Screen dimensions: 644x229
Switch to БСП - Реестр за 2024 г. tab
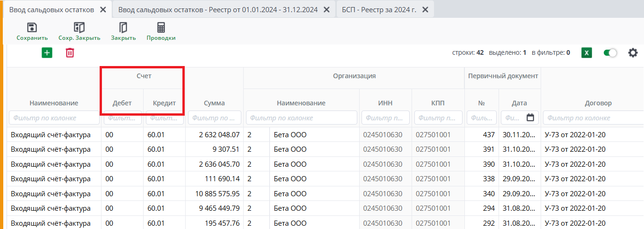pos(379,9)
